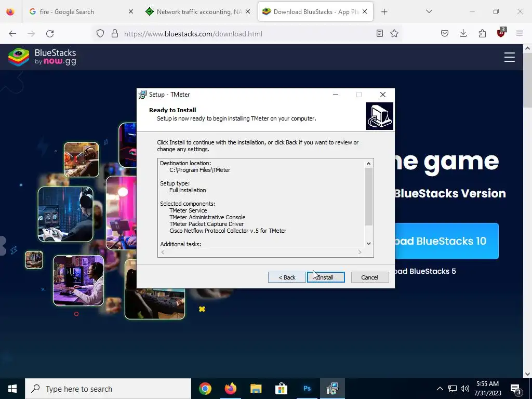532x399 pixels.
Task: Reload the current page
Action: (x=50, y=34)
